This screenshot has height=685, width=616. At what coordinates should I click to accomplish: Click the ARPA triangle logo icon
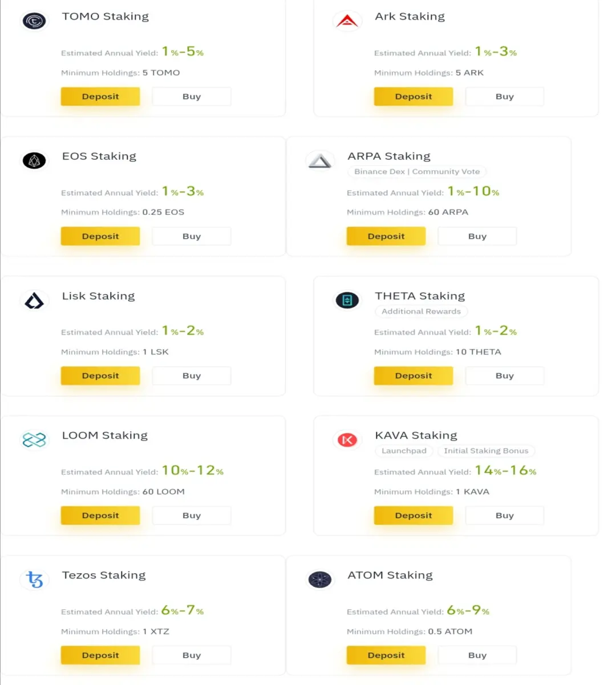pos(320,161)
